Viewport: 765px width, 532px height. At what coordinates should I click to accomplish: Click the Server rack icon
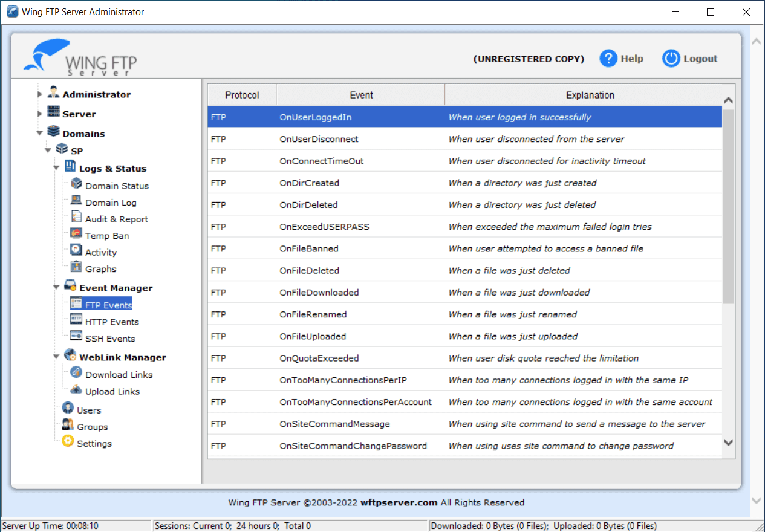tap(53, 112)
